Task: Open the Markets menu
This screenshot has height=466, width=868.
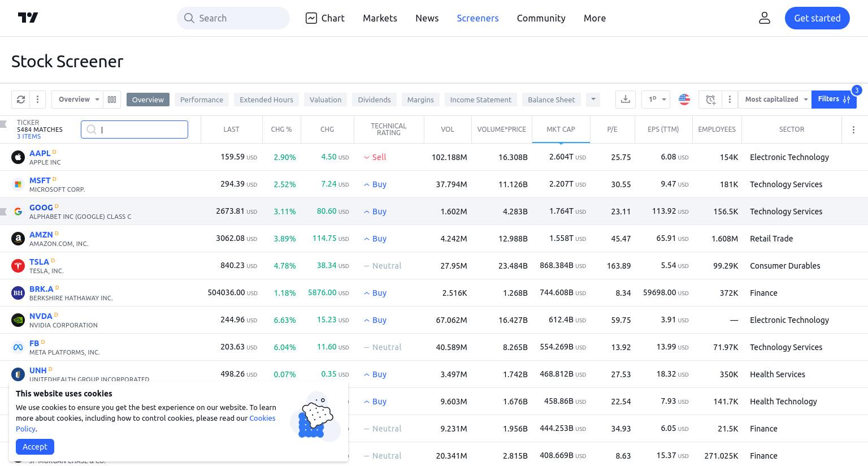Action: (x=380, y=18)
